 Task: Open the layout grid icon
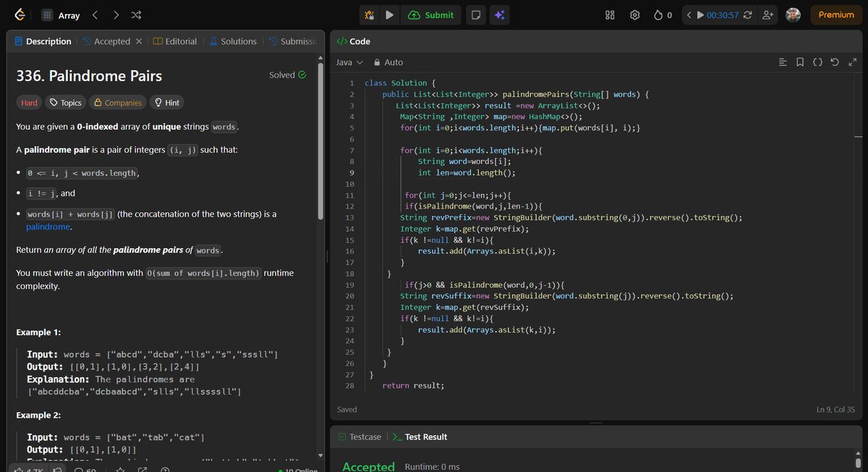pyautogui.click(x=610, y=14)
